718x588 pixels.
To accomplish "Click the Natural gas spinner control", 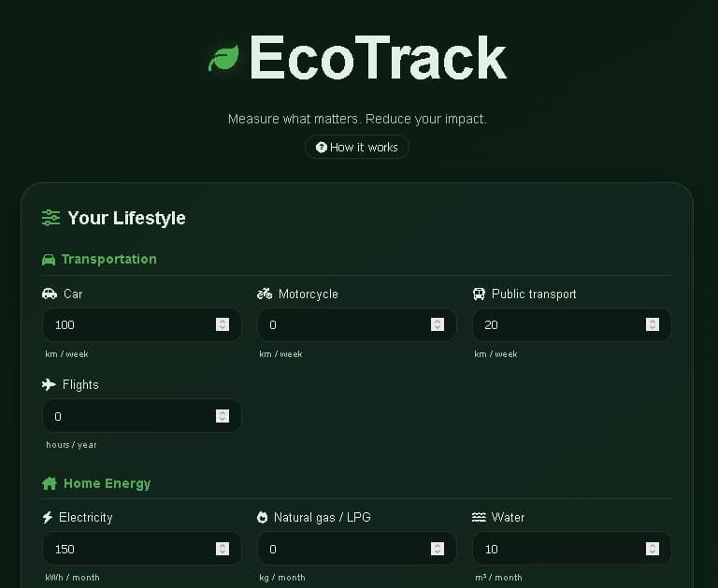I will pyautogui.click(x=438, y=549).
